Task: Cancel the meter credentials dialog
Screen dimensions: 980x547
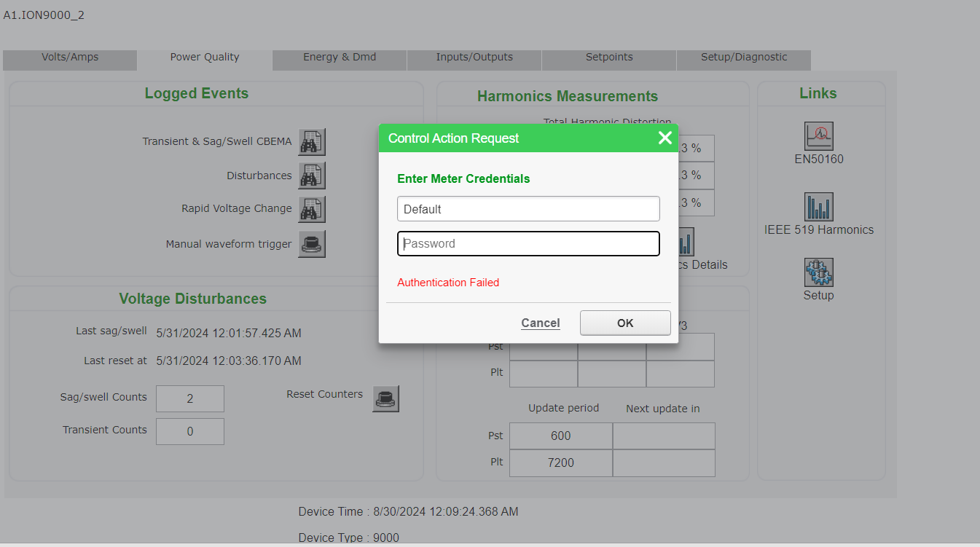Action: click(x=541, y=323)
